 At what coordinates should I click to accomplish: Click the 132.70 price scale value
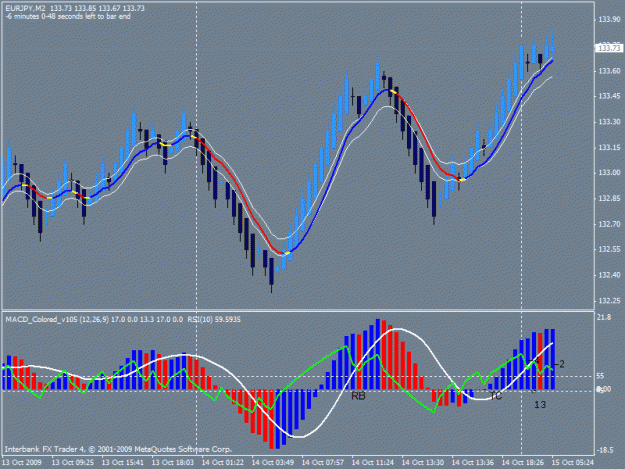click(609, 224)
